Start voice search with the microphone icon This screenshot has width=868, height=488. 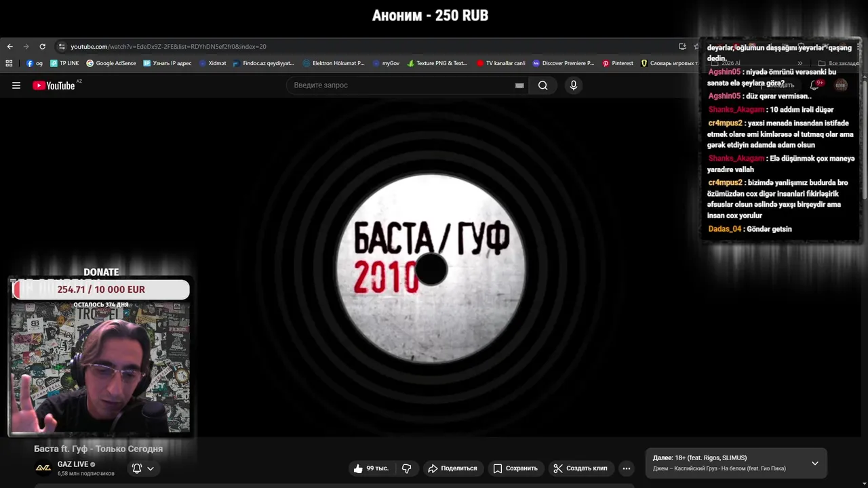click(x=574, y=85)
